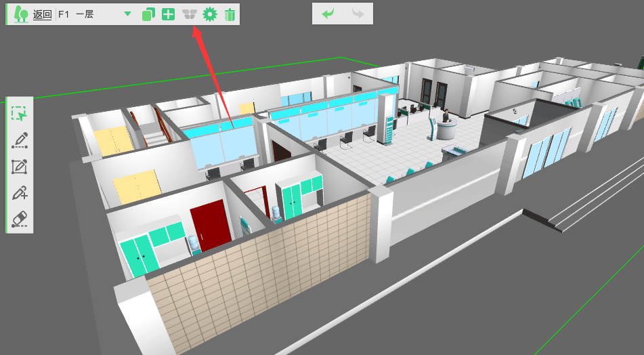Select the eraser tool
The height and width of the screenshot is (355, 644).
tap(20, 219)
